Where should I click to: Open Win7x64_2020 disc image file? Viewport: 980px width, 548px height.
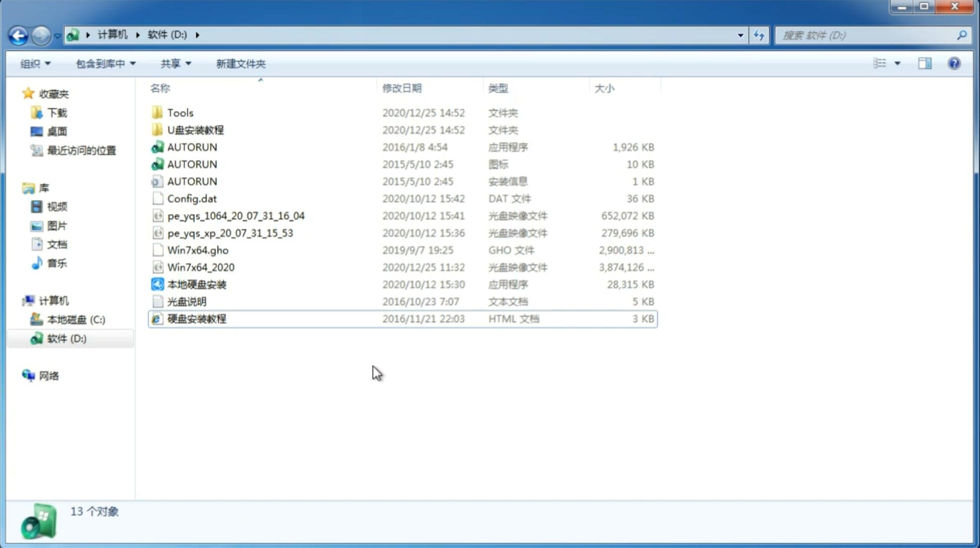click(200, 266)
